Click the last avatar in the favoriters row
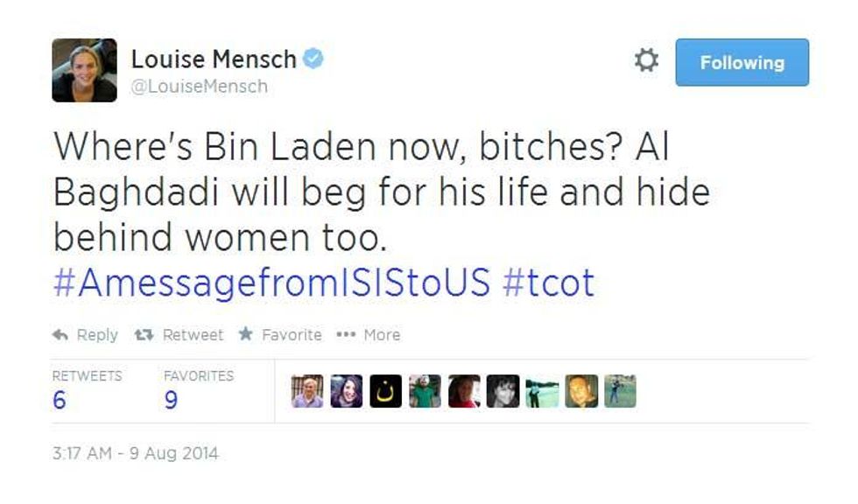Screen dimensions: 858x504 pyautogui.click(x=620, y=391)
